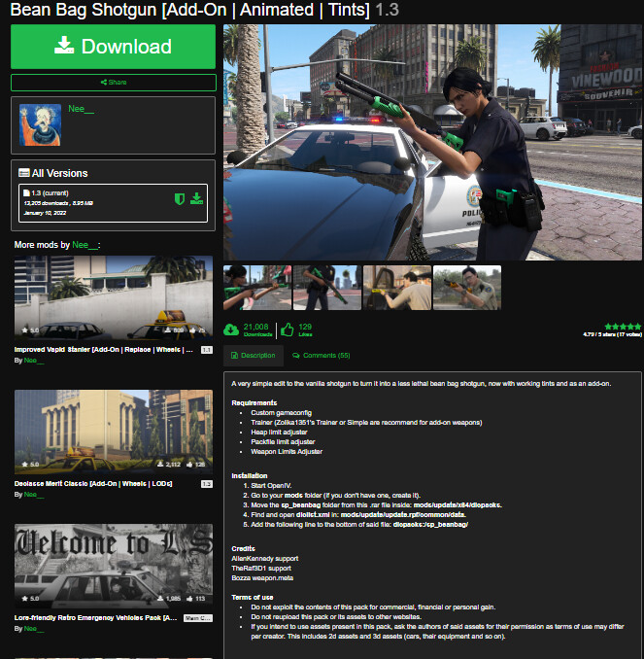The height and width of the screenshot is (659, 644).
Task: Click the 'AlienKennedy support' credit line
Action: tap(264, 559)
